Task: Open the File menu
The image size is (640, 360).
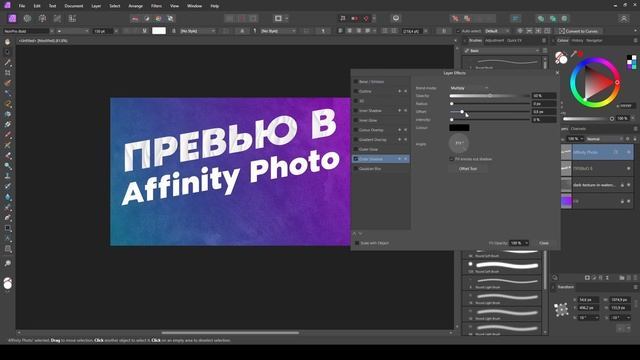Action: 22,6
